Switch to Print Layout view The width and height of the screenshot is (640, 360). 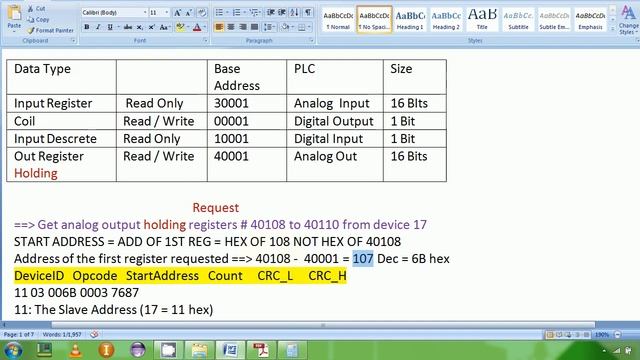[x=550, y=335]
